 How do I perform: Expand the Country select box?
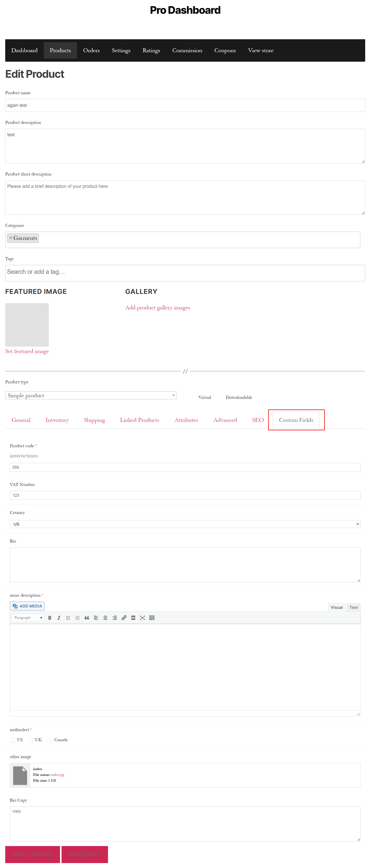pos(185,524)
